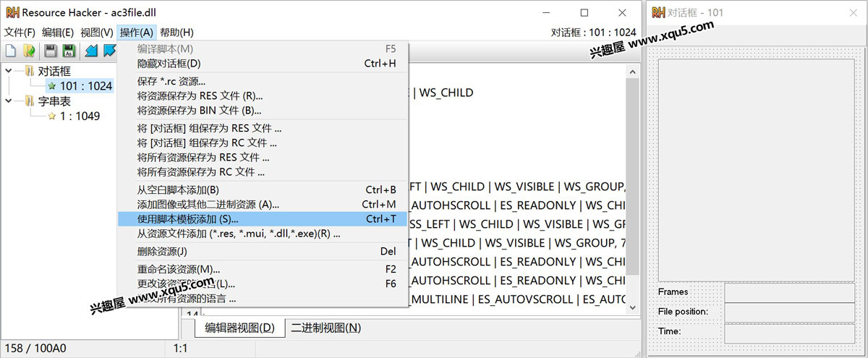Click the editor vertical scrollbar thumb

(x=632, y=176)
